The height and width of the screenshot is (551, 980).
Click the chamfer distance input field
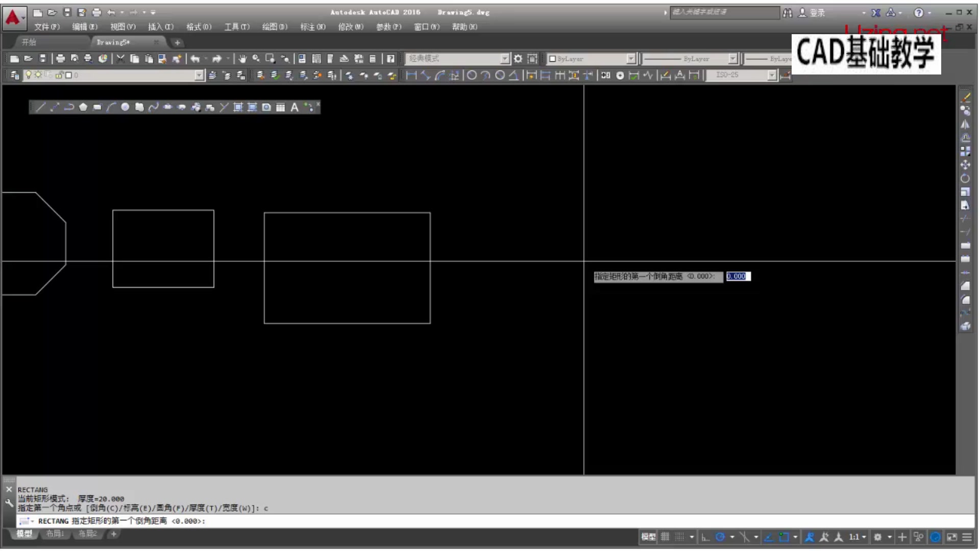(x=738, y=276)
